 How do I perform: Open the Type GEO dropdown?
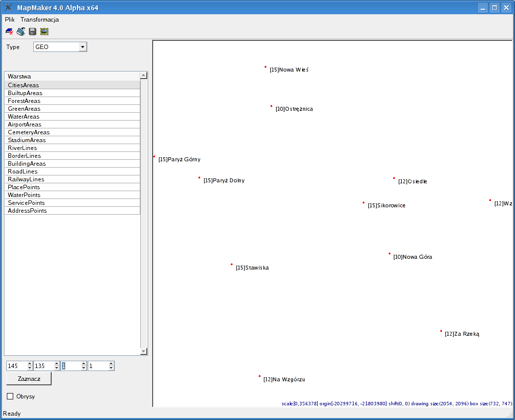[82, 47]
